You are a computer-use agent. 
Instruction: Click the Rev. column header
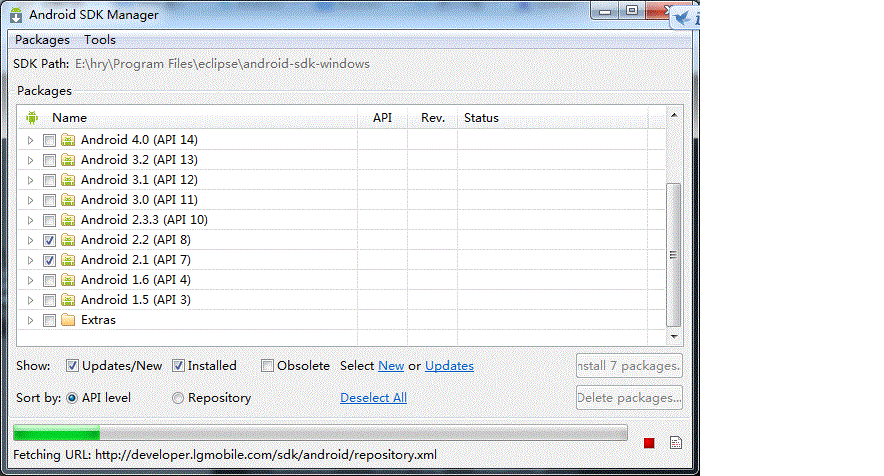pyautogui.click(x=433, y=118)
